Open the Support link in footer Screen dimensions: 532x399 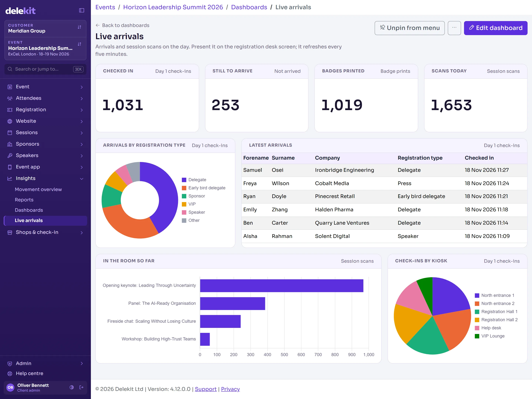206,389
